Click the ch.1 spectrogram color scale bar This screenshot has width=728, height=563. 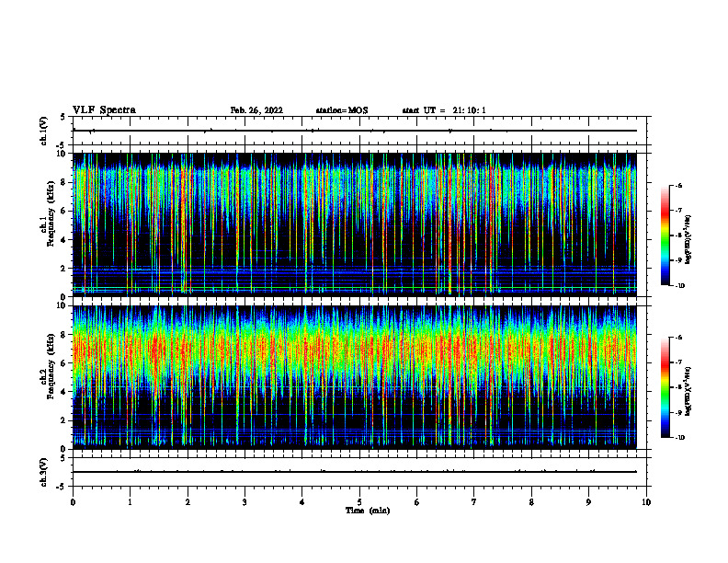coord(665,236)
